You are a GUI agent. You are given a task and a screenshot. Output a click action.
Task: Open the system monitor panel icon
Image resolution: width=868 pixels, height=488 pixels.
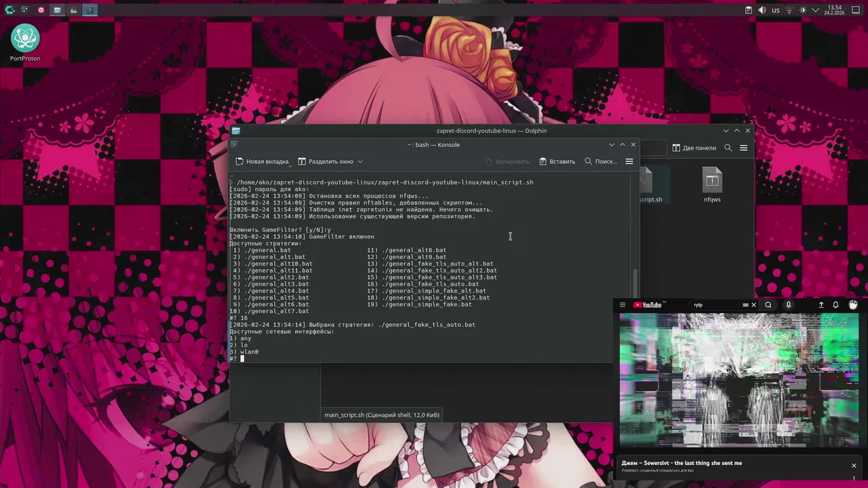[73, 10]
